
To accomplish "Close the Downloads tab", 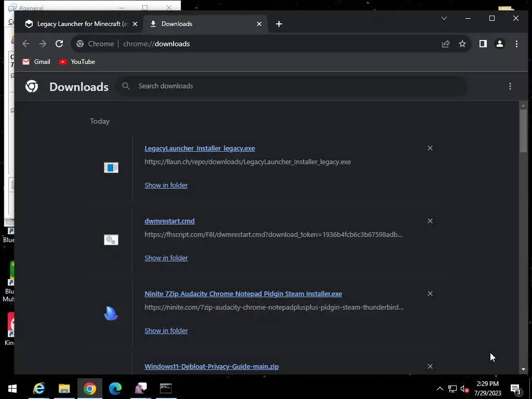I will click(259, 24).
